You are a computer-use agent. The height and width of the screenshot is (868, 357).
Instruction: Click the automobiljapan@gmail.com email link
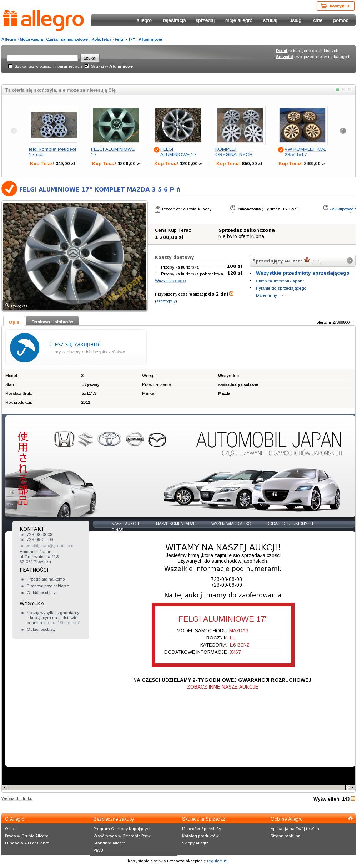(46, 546)
